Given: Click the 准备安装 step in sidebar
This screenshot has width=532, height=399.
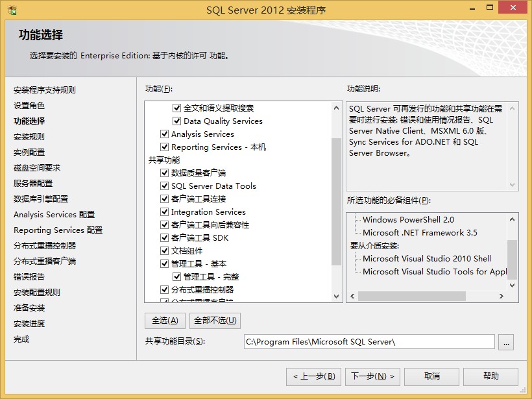Looking at the screenshot, I should pyautogui.click(x=29, y=308).
